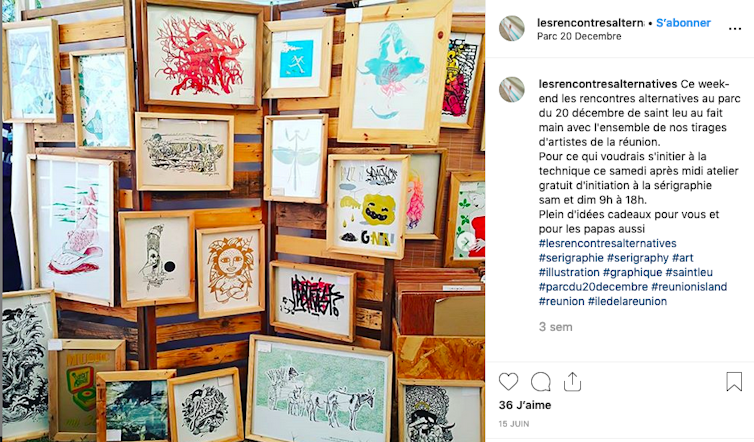
Task: Like the post with heart icon
Action: (x=508, y=382)
